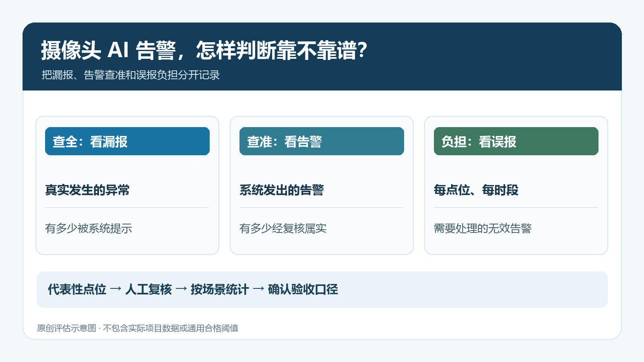Image resolution: width=644 pixels, height=362 pixels.
Task: Click the 人工复核 step in the flow
Action: [x=149, y=289]
